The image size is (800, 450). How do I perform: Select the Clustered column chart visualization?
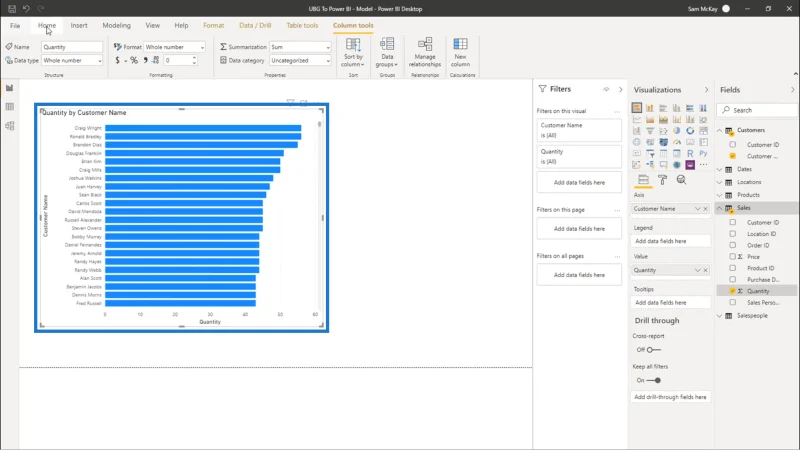(x=677, y=108)
